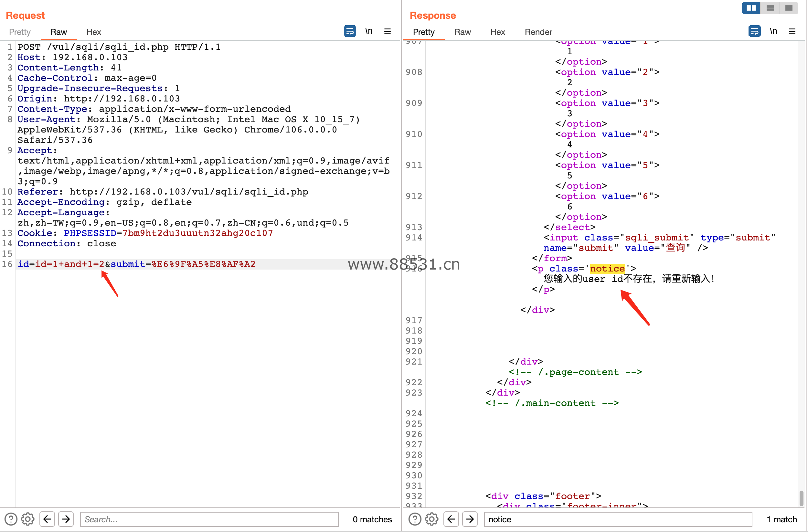The width and height of the screenshot is (808, 532).
Task: Switch to top-bottom layout view
Action: click(x=770, y=8)
